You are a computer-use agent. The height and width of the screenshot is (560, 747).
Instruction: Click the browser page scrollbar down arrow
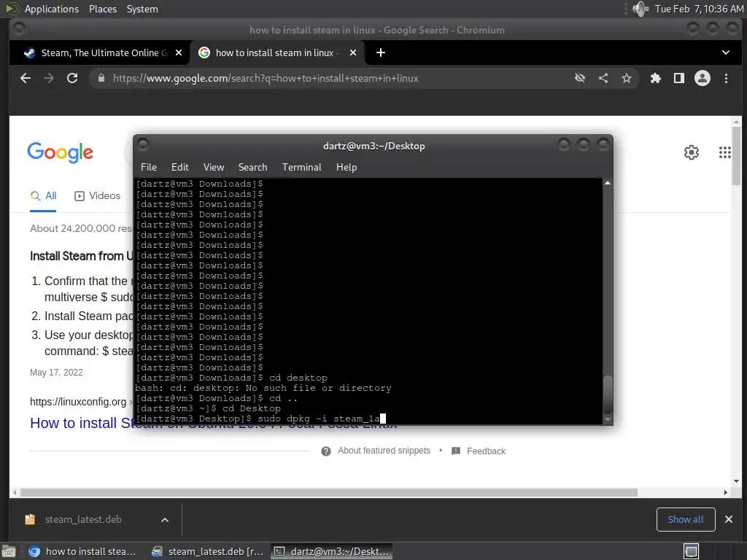coord(737,481)
